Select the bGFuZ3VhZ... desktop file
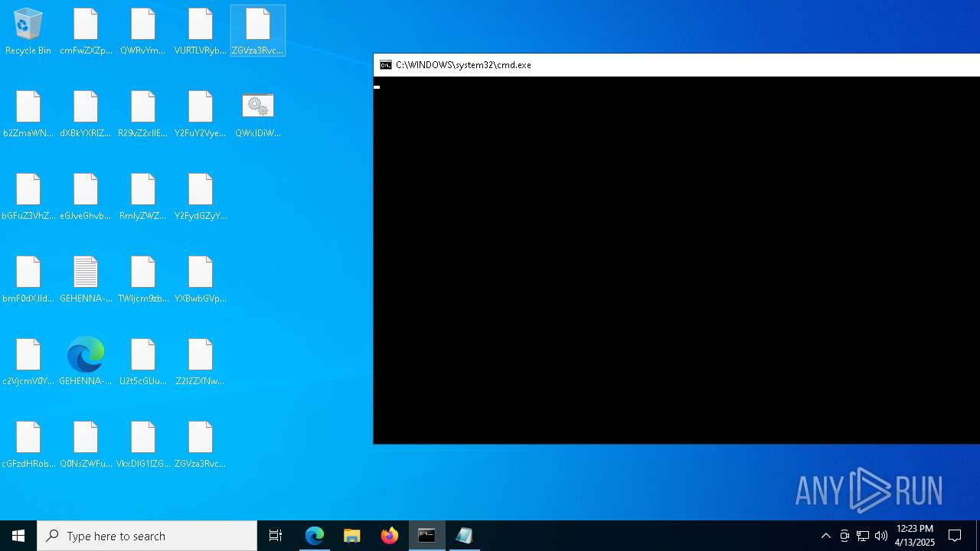The width and height of the screenshot is (980, 551). coord(28,197)
